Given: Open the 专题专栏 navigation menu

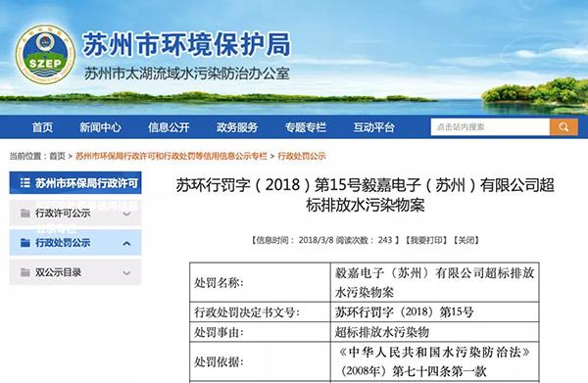Looking at the screenshot, I should pyautogui.click(x=306, y=127).
